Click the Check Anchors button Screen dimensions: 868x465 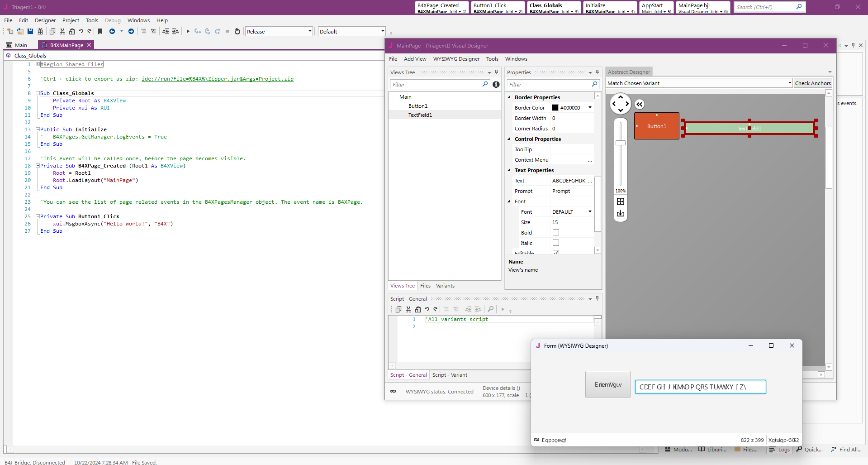pyautogui.click(x=812, y=83)
